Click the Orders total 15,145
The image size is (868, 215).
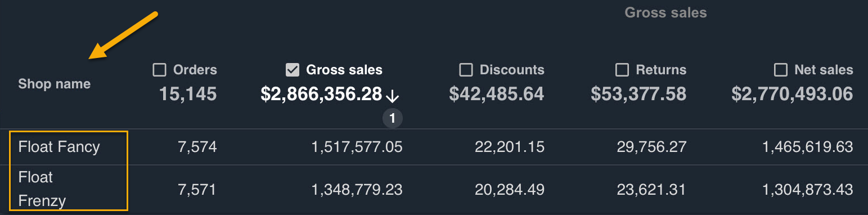pos(188,94)
